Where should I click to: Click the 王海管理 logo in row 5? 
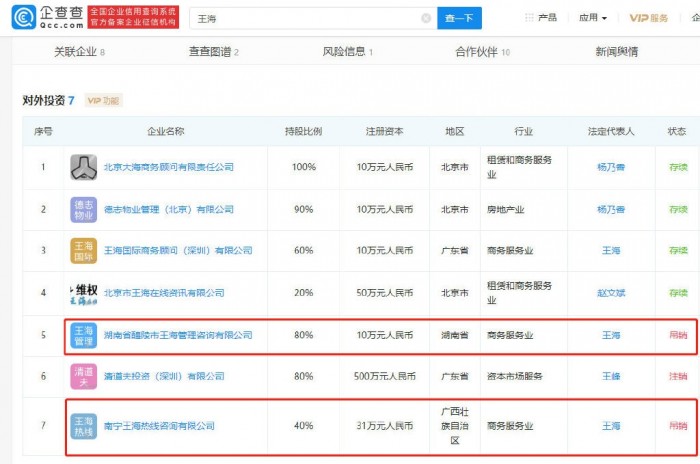click(x=83, y=335)
